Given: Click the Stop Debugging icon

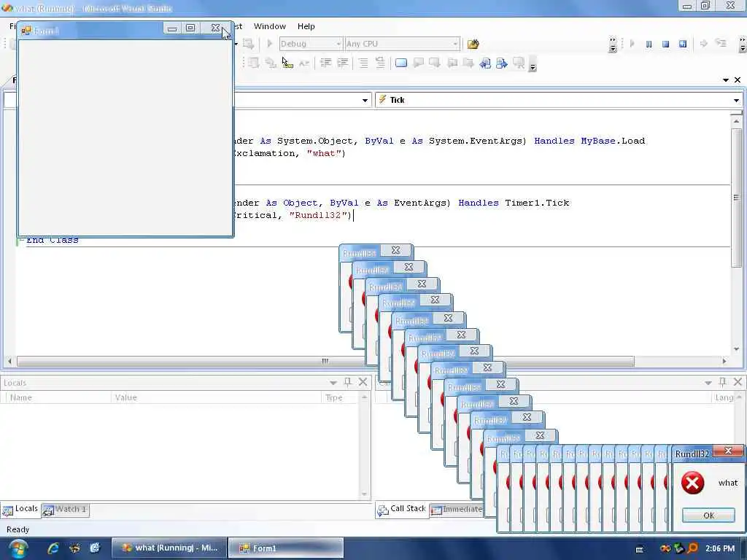Looking at the screenshot, I should tap(665, 44).
